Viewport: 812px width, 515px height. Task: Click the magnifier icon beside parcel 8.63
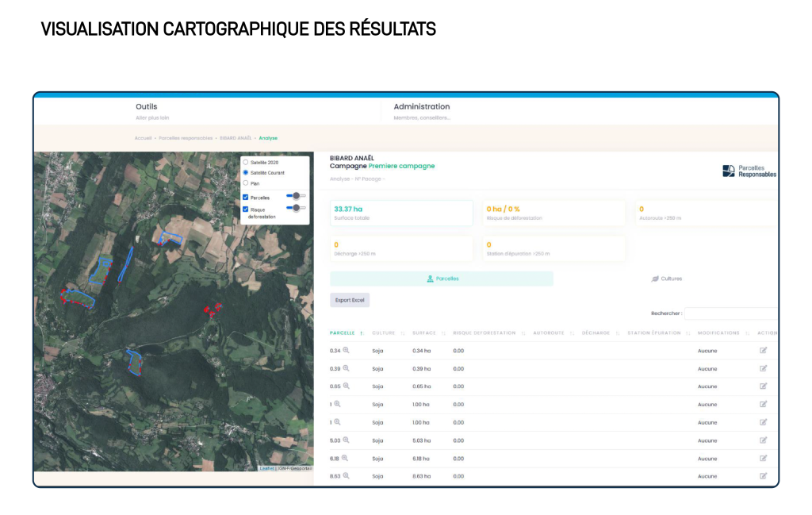point(347,475)
